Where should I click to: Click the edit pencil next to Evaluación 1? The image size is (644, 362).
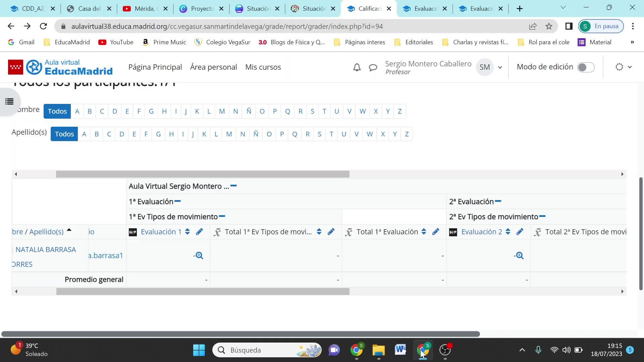(199, 232)
